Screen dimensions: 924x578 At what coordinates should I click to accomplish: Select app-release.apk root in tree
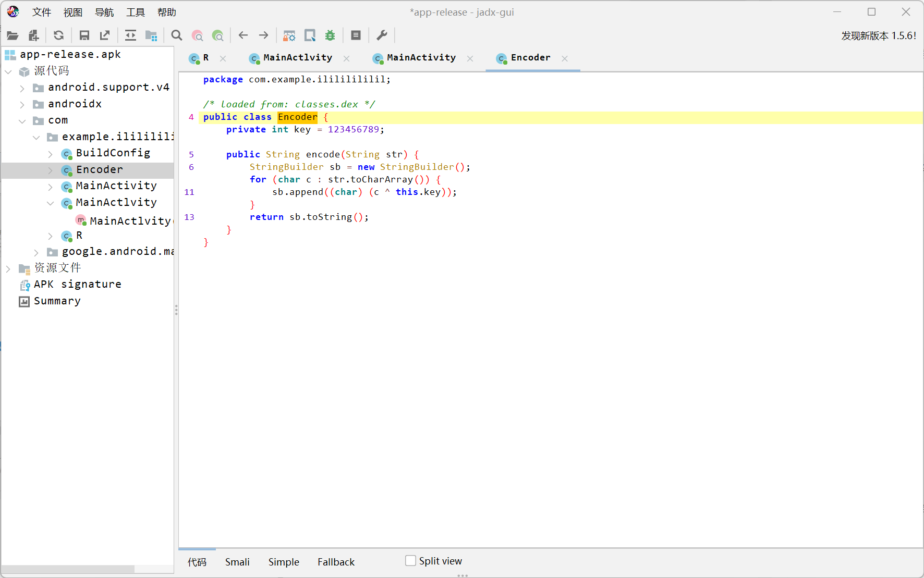70,54
